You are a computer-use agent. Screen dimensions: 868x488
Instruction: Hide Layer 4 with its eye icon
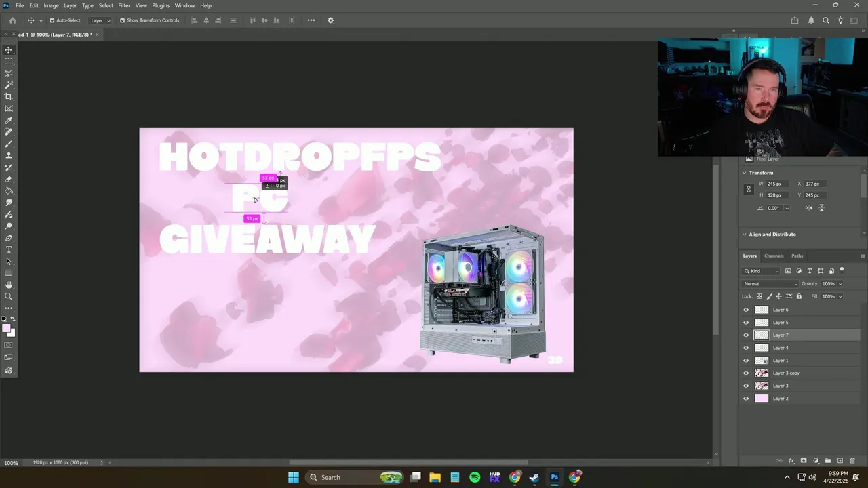click(746, 348)
